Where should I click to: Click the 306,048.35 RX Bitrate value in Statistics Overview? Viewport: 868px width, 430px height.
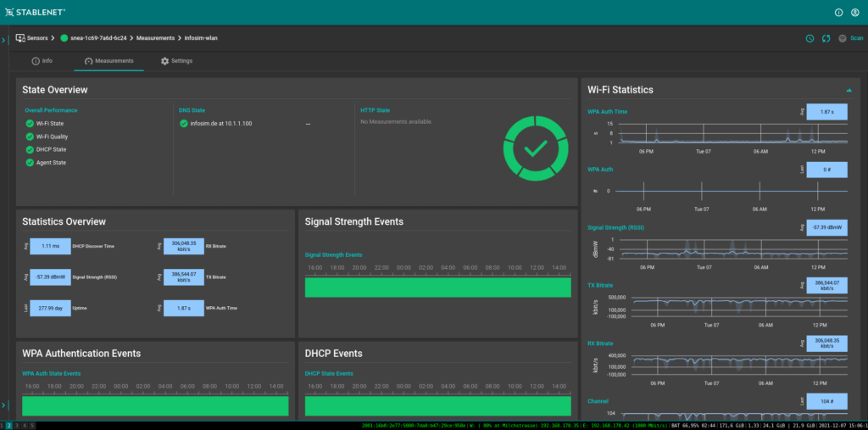184,246
